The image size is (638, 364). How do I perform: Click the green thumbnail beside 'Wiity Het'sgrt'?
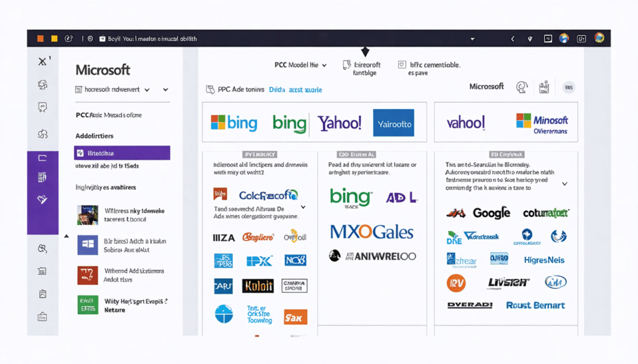pos(87,305)
